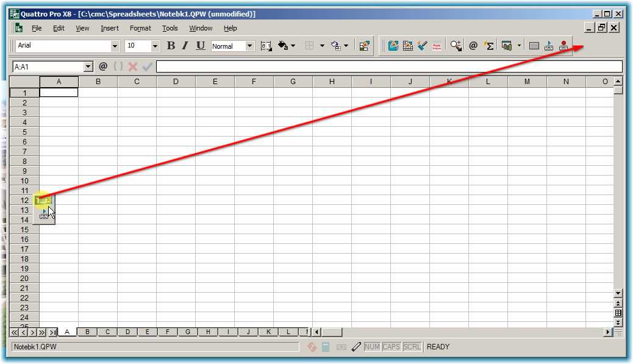Open the Format menu
This screenshot has height=364, width=633.
[x=140, y=28]
